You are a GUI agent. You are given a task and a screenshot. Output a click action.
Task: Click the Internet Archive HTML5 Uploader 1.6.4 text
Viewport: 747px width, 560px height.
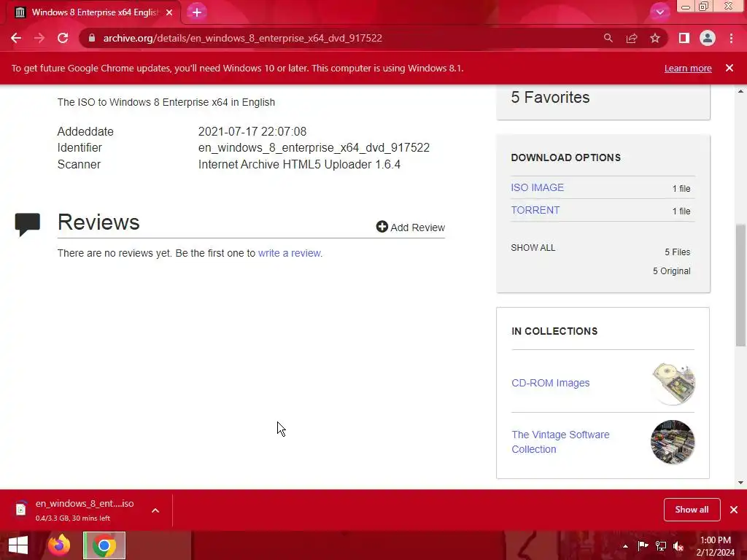click(299, 164)
